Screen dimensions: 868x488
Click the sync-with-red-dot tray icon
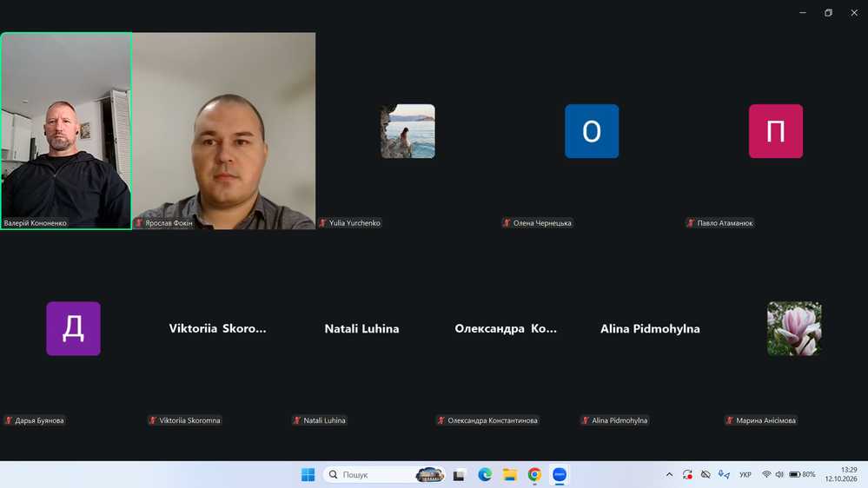tap(687, 475)
